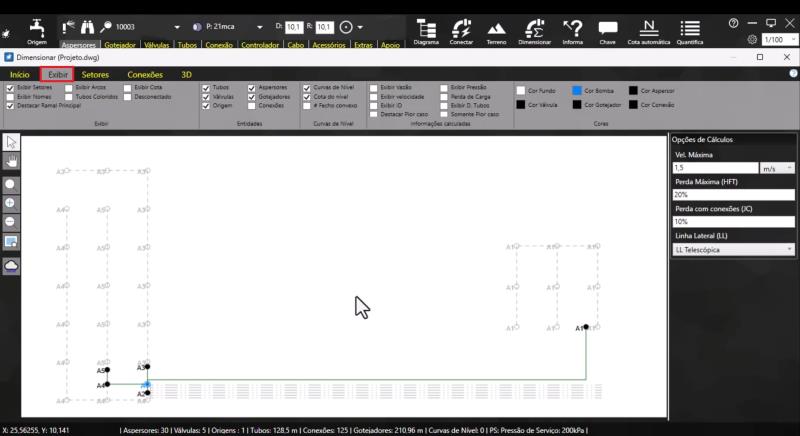Open the Diagrama tool
The width and height of the screenshot is (800, 436).
[426, 29]
